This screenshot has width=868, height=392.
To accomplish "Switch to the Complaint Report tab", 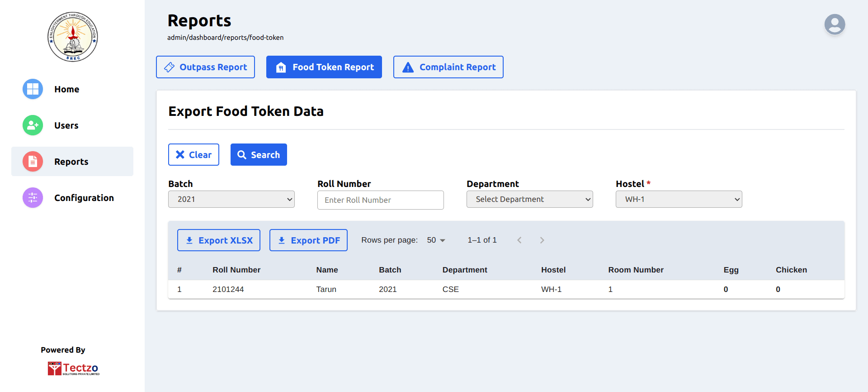I will pyautogui.click(x=448, y=67).
